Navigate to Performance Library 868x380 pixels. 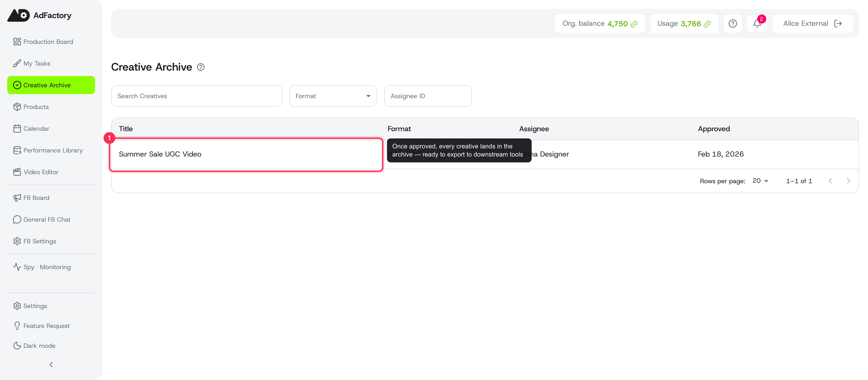click(x=51, y=150)
